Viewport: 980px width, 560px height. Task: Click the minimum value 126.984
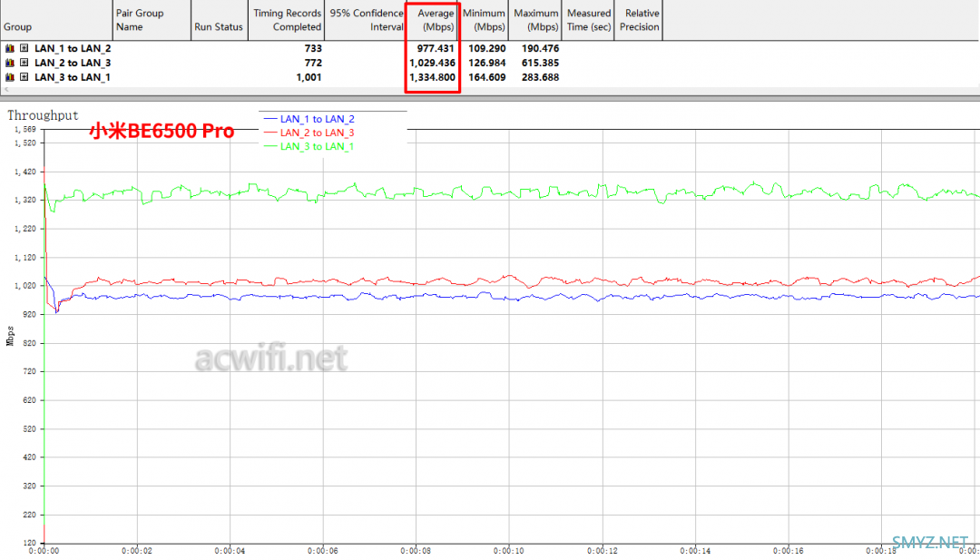[x=487, y=63]
